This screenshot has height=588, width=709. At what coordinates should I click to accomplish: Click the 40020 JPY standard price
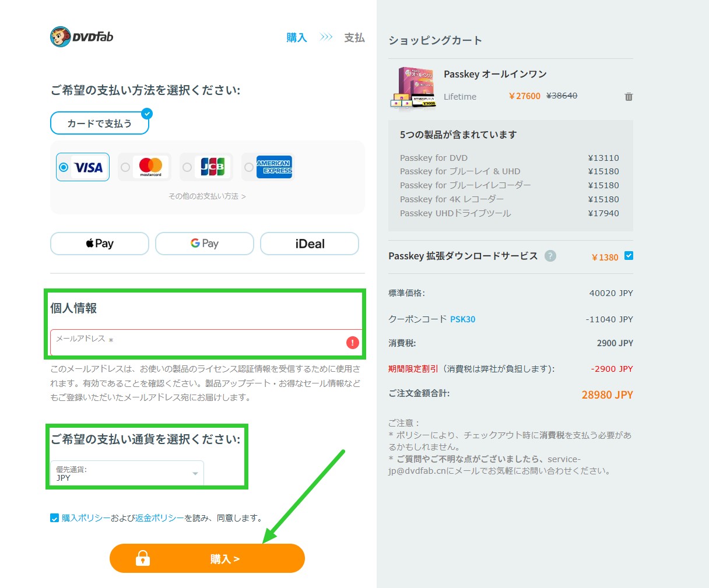point(611,293)
